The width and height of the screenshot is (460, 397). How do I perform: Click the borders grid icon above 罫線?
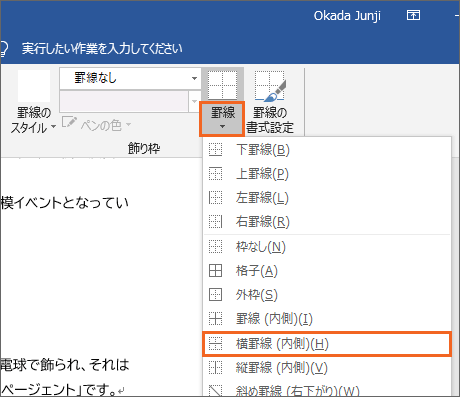(x=222, y=85)
